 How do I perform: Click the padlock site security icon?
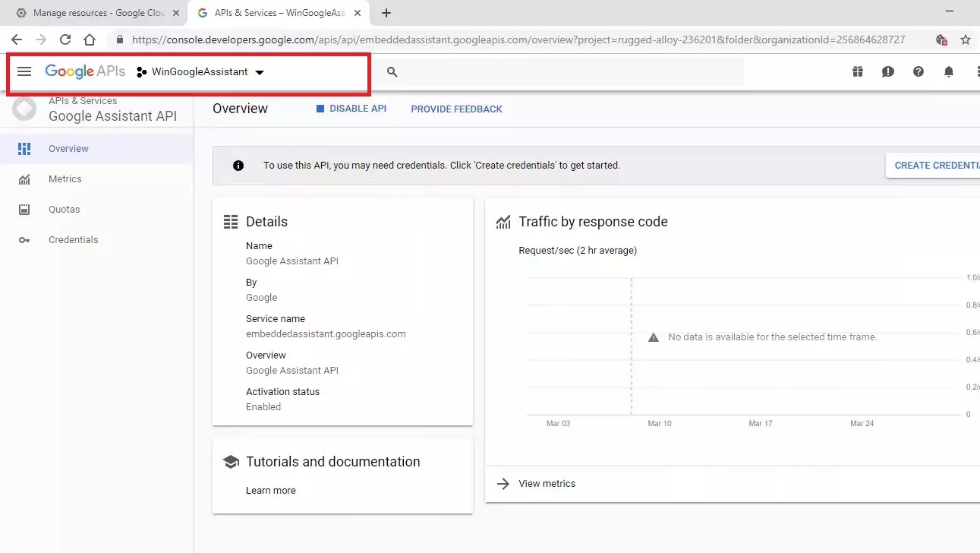(x=119, y=39)
